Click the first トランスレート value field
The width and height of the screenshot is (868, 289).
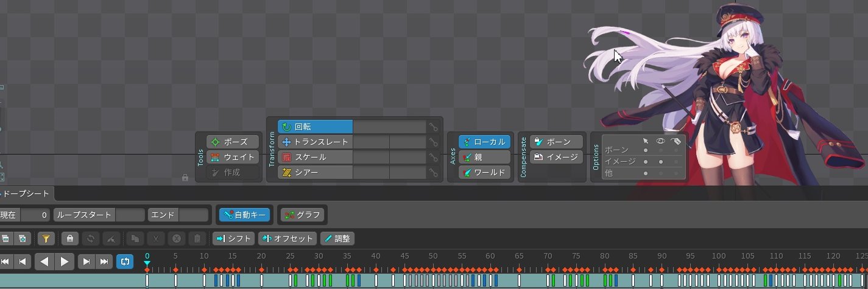pos(371,142)
